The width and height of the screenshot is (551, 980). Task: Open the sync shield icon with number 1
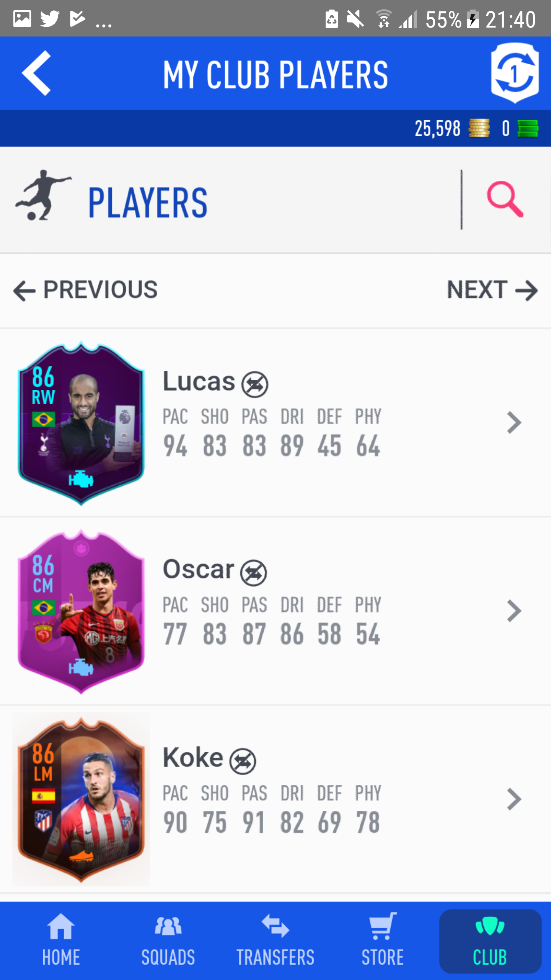click(515, 73)
